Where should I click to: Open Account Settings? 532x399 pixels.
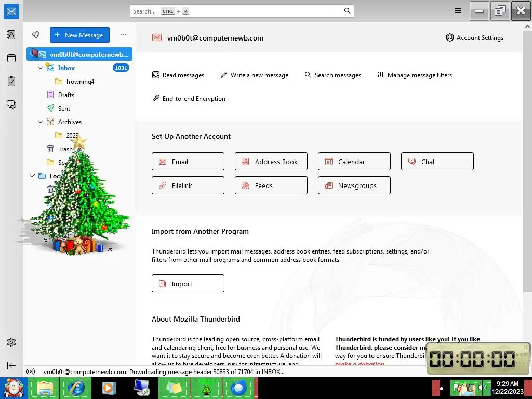(x=475, y=37)
